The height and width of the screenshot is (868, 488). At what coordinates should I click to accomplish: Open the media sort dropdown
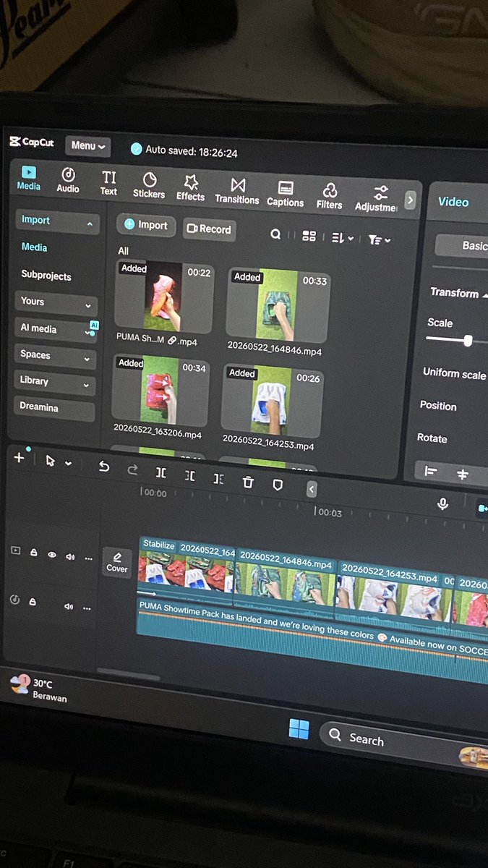[x=342, y=237]
